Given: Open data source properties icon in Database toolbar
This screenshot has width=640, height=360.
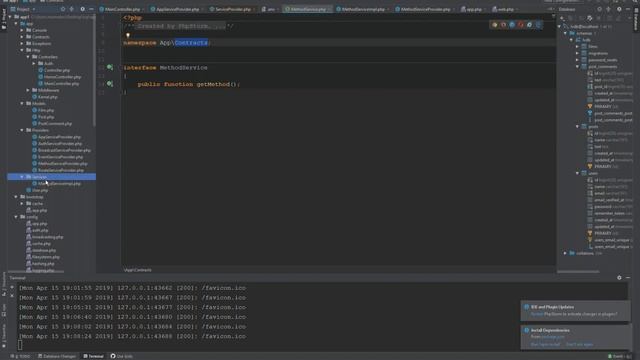Looking at the screenshot, I should (x=589, y=18).
